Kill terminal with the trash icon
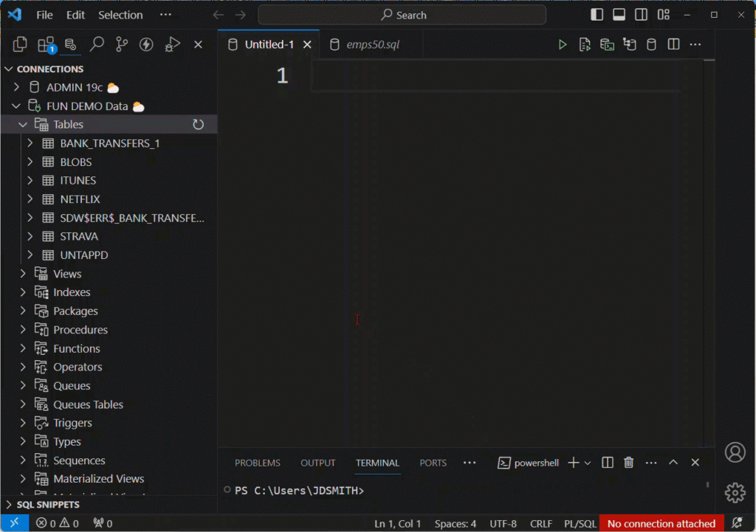 pos(629,463)
